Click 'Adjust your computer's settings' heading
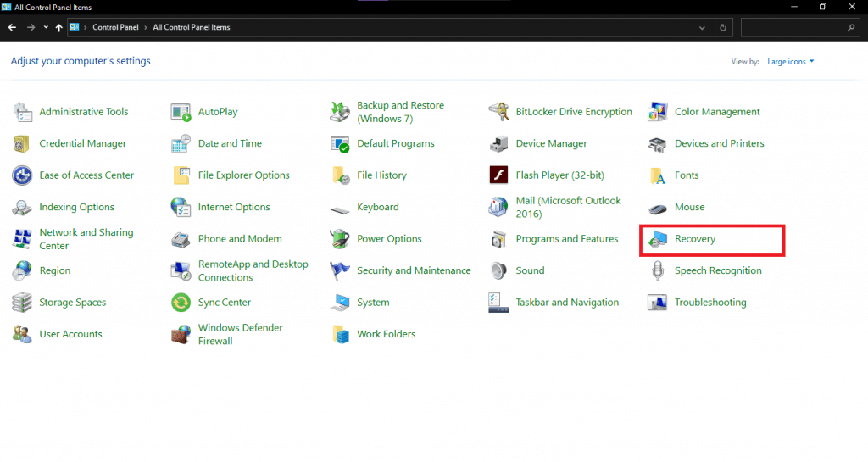 [81, 61]
